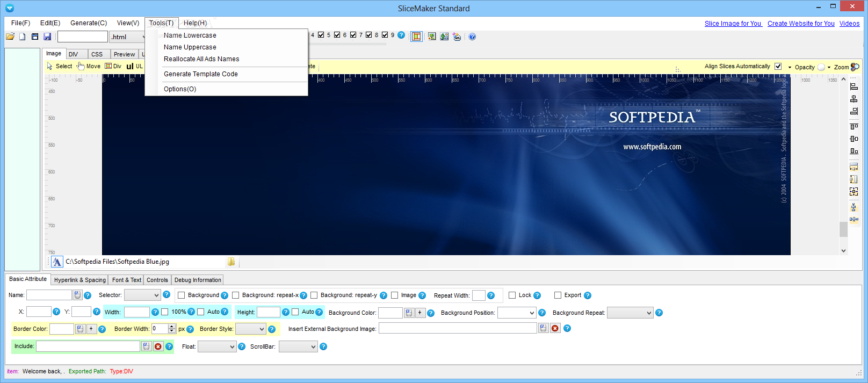Enable Background: repeat-x checkbox

coord(236,295)
